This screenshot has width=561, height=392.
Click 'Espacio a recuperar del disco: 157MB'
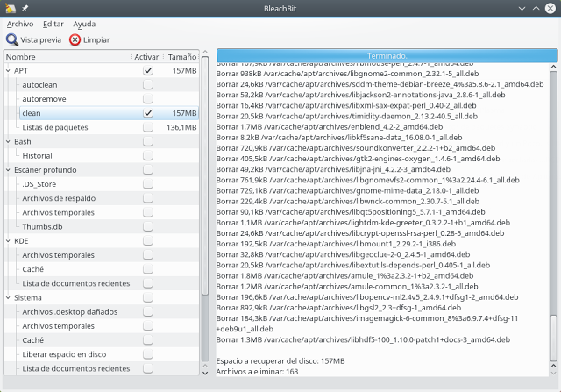pos(280,360)
